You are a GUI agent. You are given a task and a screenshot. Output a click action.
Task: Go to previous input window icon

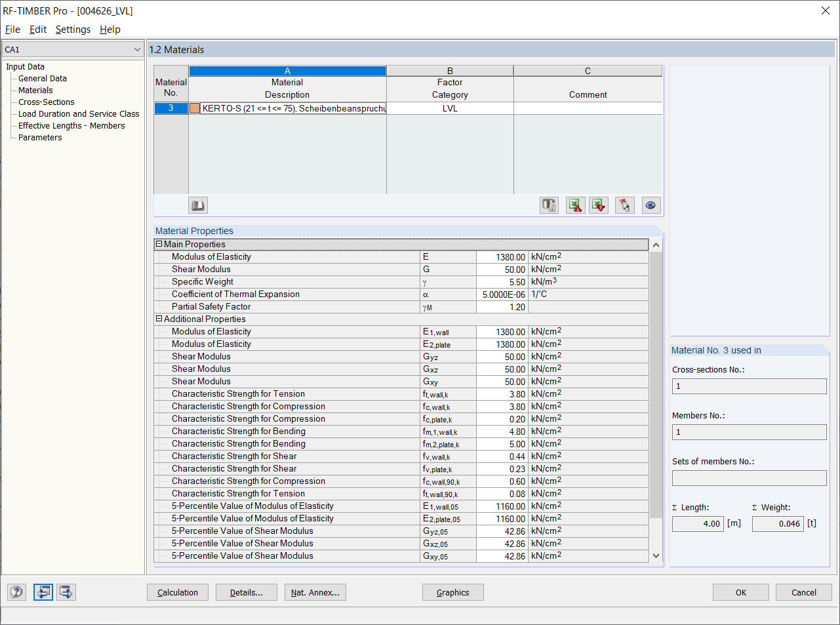pos(43,592)
